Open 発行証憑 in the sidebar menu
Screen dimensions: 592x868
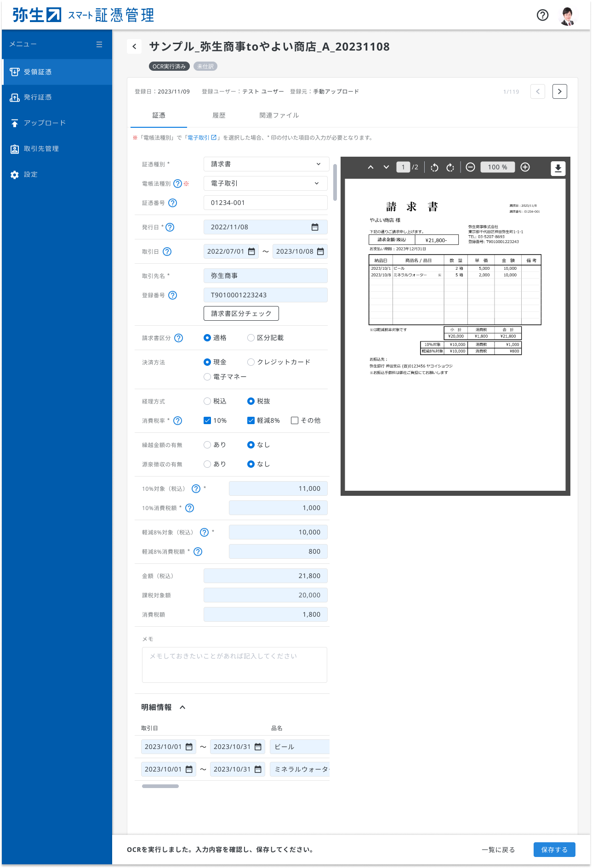click(x=57, y=97)
